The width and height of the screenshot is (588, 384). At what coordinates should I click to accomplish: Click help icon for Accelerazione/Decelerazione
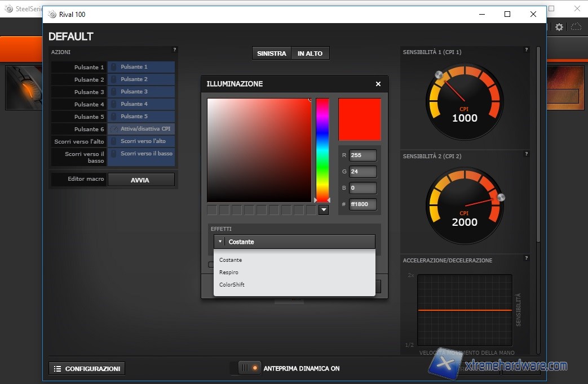coord(527,258)
